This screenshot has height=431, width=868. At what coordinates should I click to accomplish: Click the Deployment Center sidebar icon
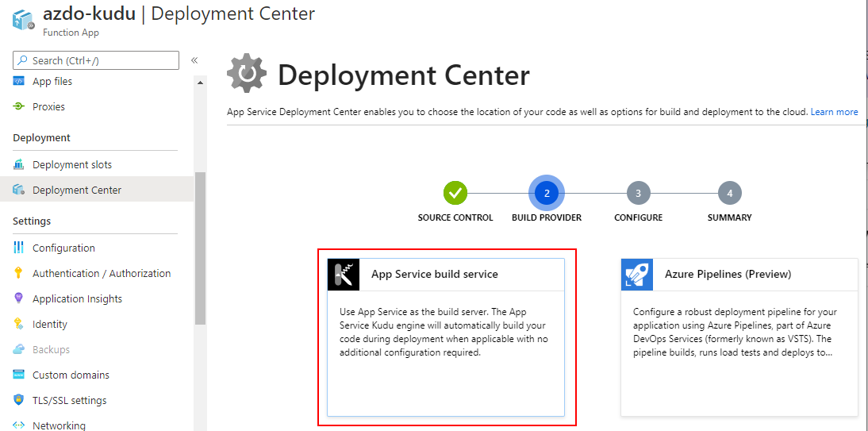[19, 190]
